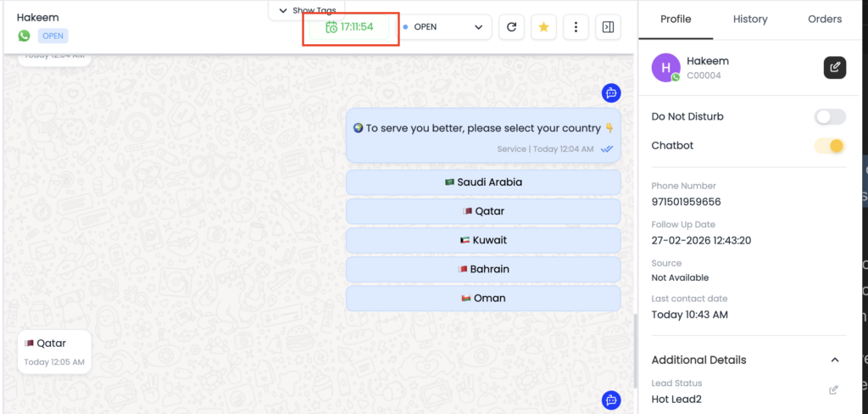The height and width of the screenshot is (414, 868).
Task: Click the refresh chat icon
Action: pos(511,27)
